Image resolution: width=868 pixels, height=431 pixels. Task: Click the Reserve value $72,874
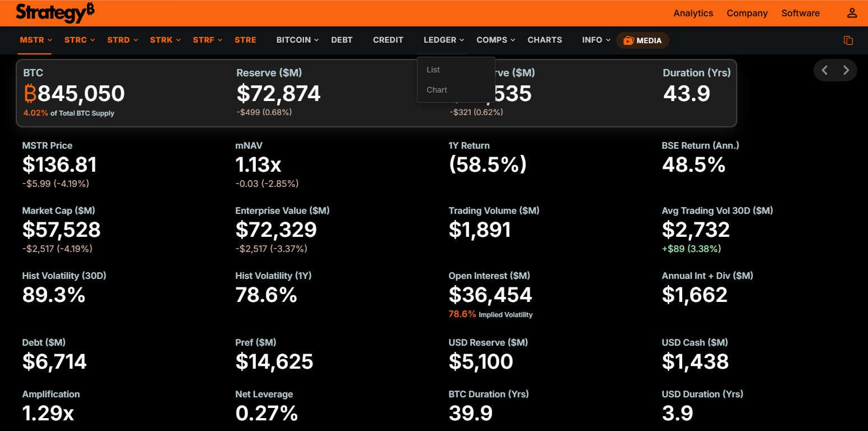coord(278,93)
